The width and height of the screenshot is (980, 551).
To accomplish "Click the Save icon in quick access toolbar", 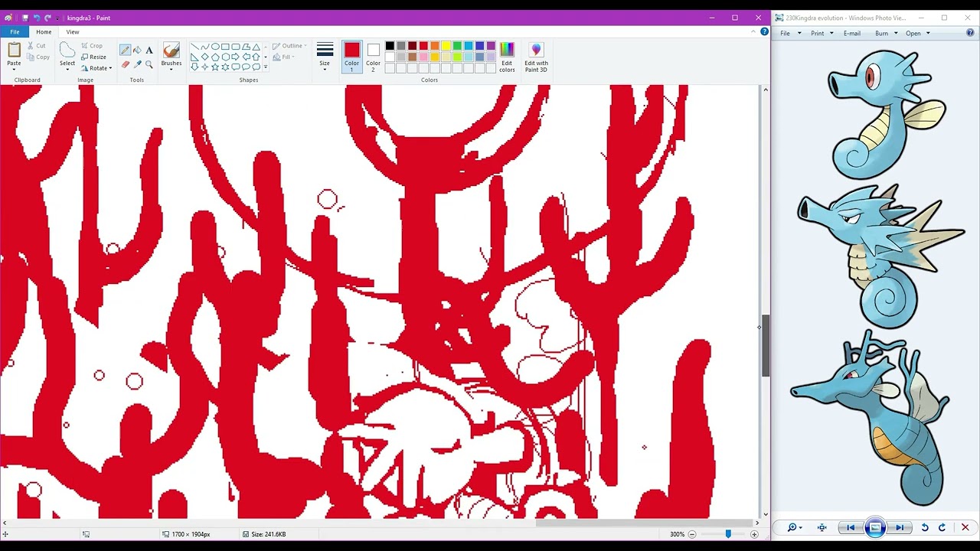I will [25, 18].
